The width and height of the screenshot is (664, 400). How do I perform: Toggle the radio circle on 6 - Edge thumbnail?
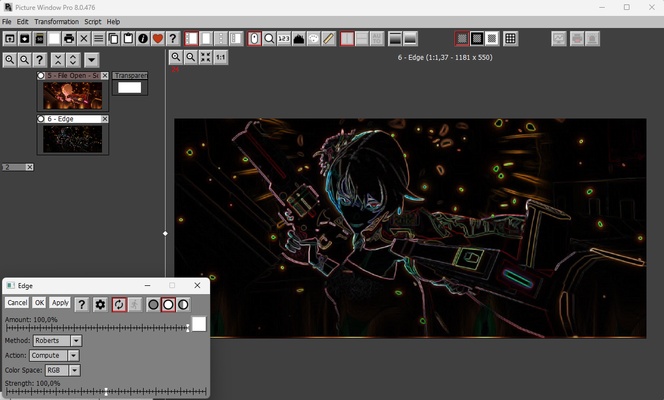coord(41,119)
